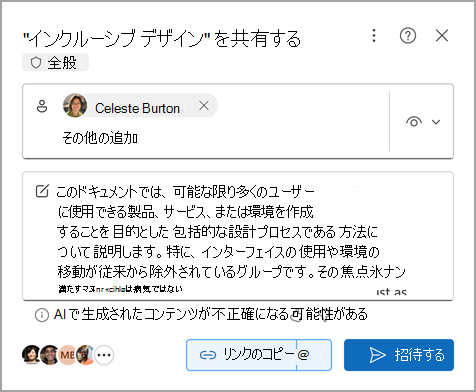Expand permission options with the chevron arrow

click(x=436, y=122)
